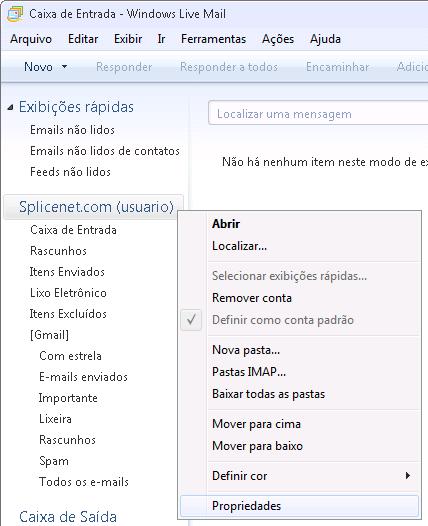This screenshot has width=428, height=526.
Task: Click the Windows Live Mail title bar icon
Action: coord(15,14)
